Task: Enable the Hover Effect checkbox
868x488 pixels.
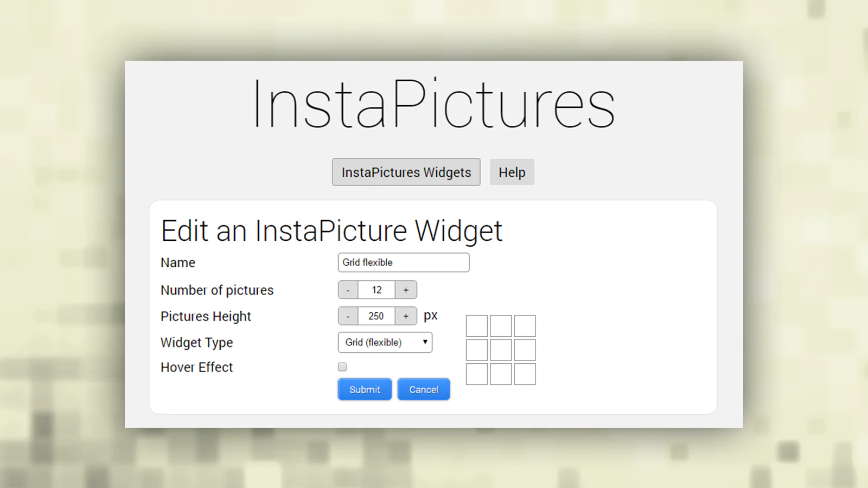Action: coord(342,367)
